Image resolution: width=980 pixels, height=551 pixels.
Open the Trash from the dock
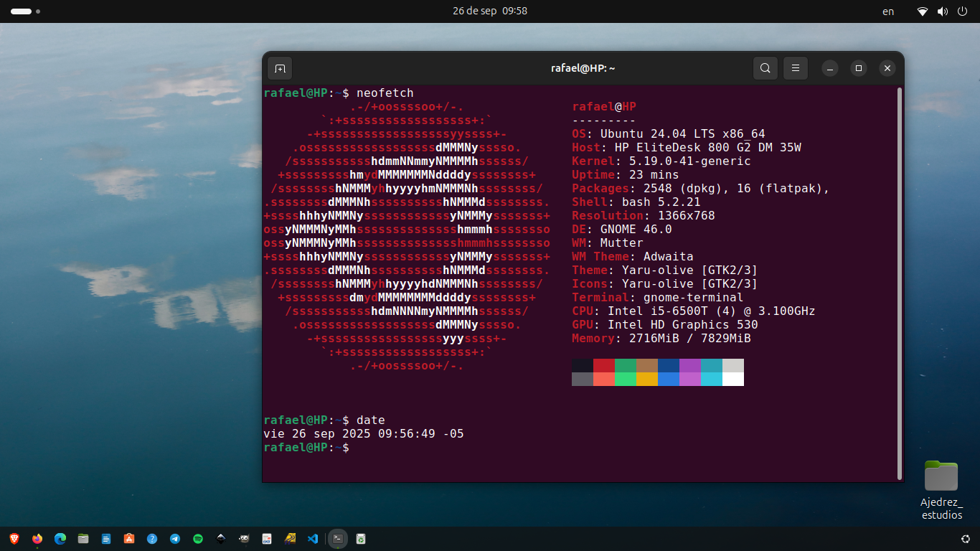click(x=361, y=538)
